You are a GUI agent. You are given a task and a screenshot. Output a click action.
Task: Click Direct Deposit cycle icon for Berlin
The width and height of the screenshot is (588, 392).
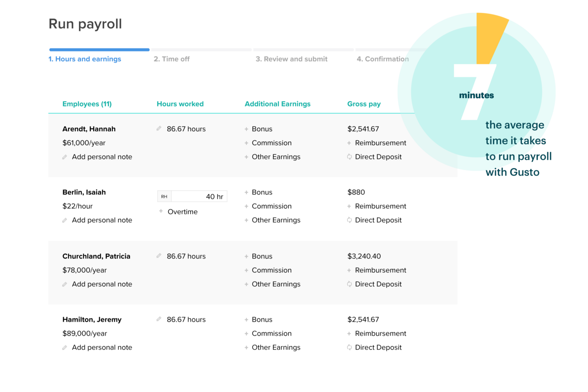[x=349, y=220]
